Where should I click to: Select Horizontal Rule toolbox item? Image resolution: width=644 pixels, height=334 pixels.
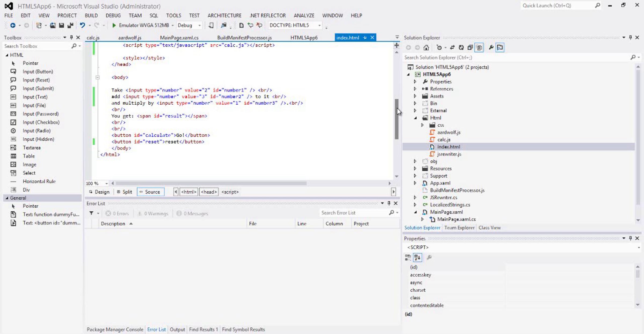[39, 181]
